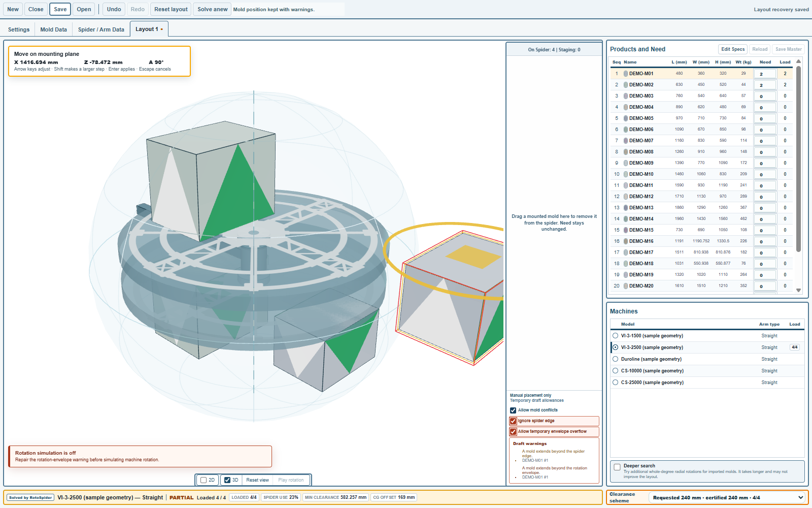Click the mold icon next to DEMO-M05
This screenshot has height=508, width=812.
(626, 118)
